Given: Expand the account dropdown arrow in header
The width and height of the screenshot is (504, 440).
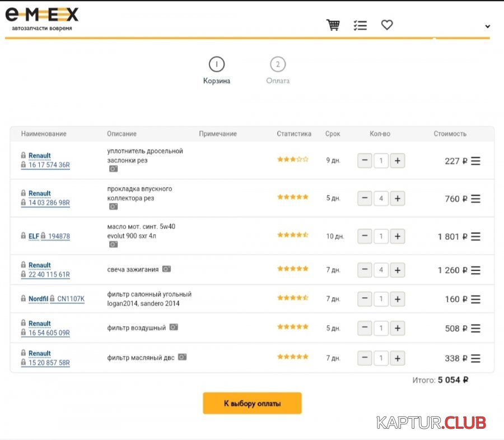Looking at the screenshot, I should click(x=487, y=26).
